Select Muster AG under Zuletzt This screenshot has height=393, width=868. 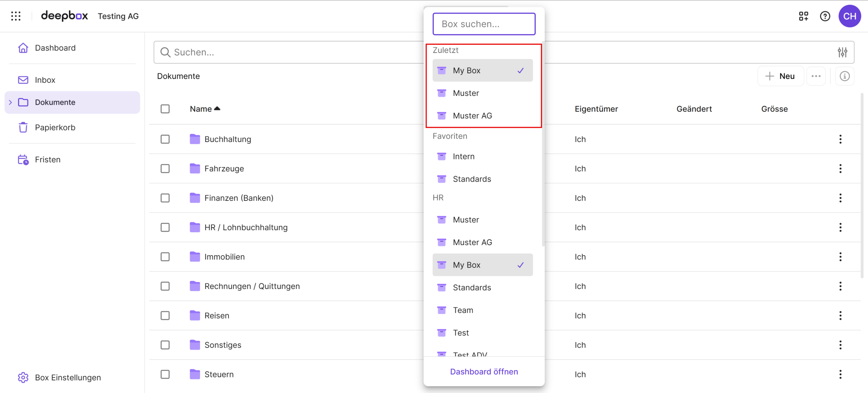pyautogui.click(x=472, y=116)
